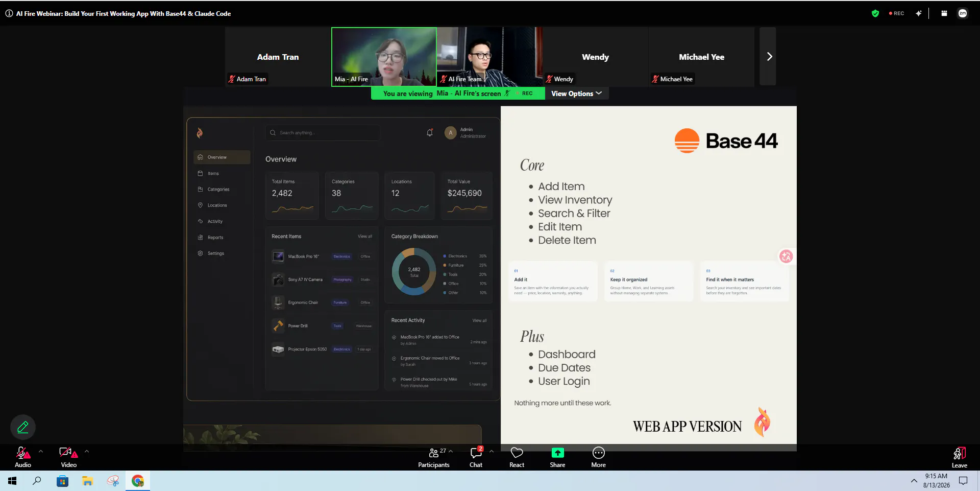Open the AI Companion sparkle icon
The width and height of the screenshot is (980, 491).
918,14
